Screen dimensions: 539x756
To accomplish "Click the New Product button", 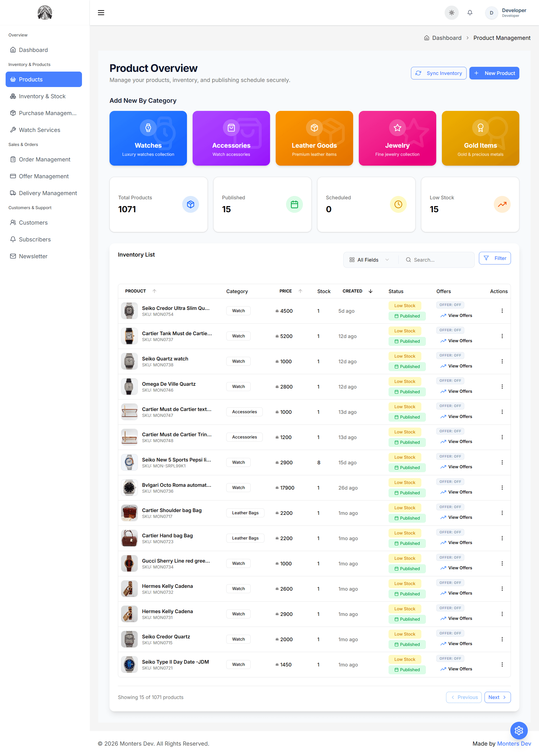I will click(x=494, y=73).
